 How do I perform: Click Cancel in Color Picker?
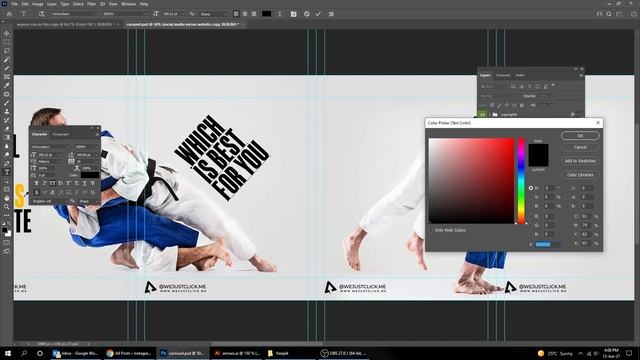(x=580, y=147)
